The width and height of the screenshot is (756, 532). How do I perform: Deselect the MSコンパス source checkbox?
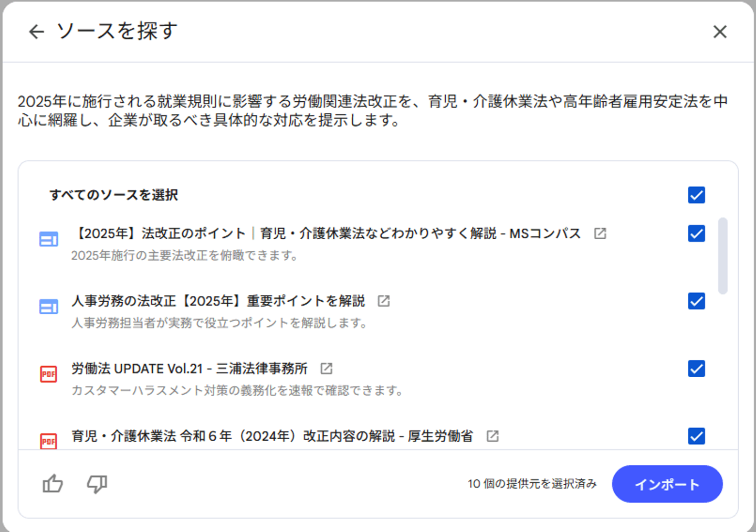pos(697,233)
